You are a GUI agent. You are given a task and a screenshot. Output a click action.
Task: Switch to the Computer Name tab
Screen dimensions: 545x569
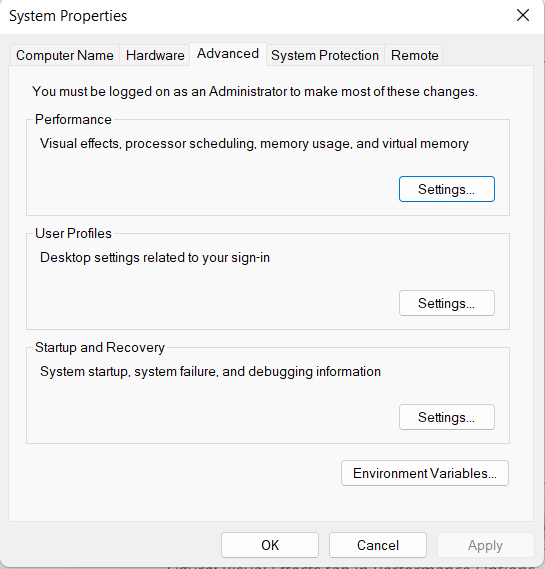65,55
